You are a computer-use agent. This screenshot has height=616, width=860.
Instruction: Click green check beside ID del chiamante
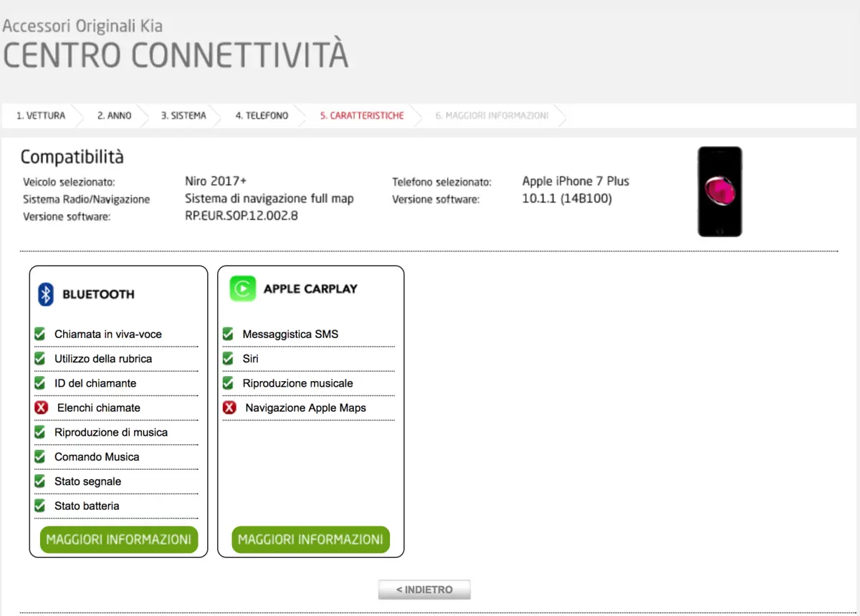(x=40, y=383)
